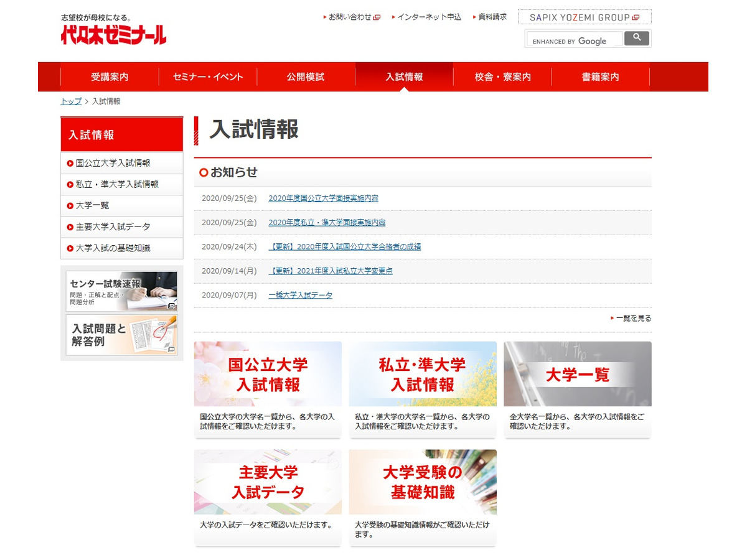Open 国公立大学入試情報 in sidebar
The height and width of the screenshot is (560, 747).
(122, 163)
